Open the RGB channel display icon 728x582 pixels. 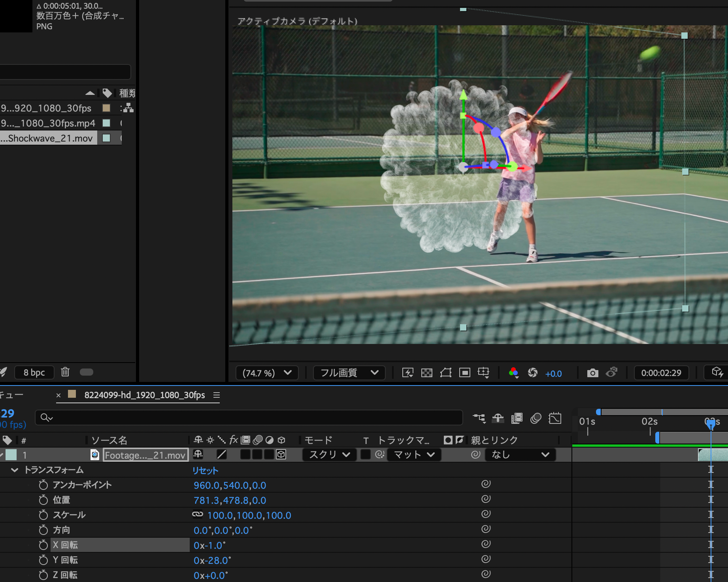[x=513, y=373]
